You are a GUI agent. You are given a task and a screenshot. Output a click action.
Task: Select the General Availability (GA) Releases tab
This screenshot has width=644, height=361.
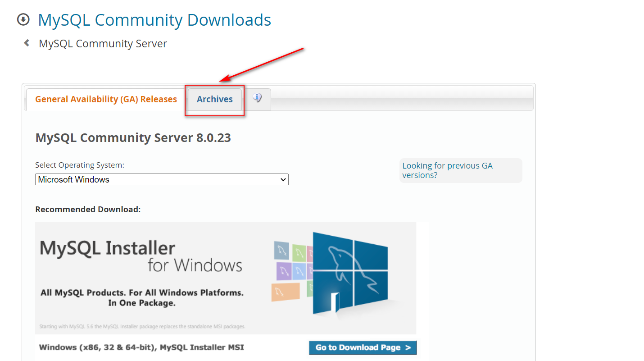click(106, 99)
